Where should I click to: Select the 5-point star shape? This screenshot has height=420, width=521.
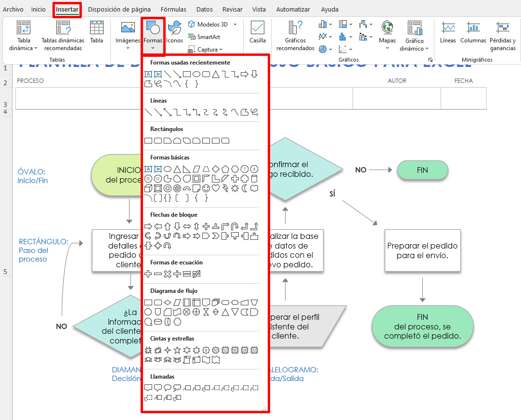pyautogui.click(x=177, y=350)
